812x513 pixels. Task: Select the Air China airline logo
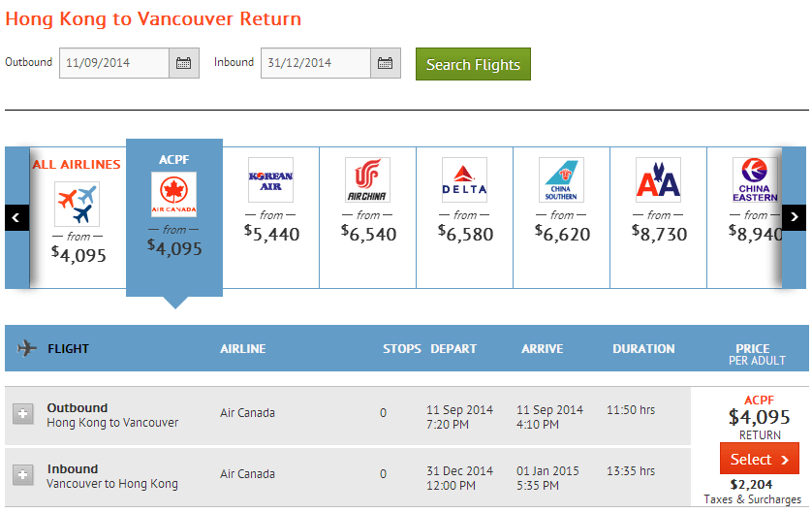click(367, 179)
